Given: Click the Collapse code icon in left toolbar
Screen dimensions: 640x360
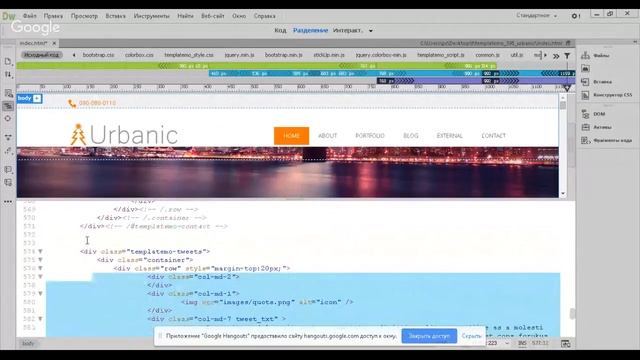Looking at the screenshot, I should (8, 138).
